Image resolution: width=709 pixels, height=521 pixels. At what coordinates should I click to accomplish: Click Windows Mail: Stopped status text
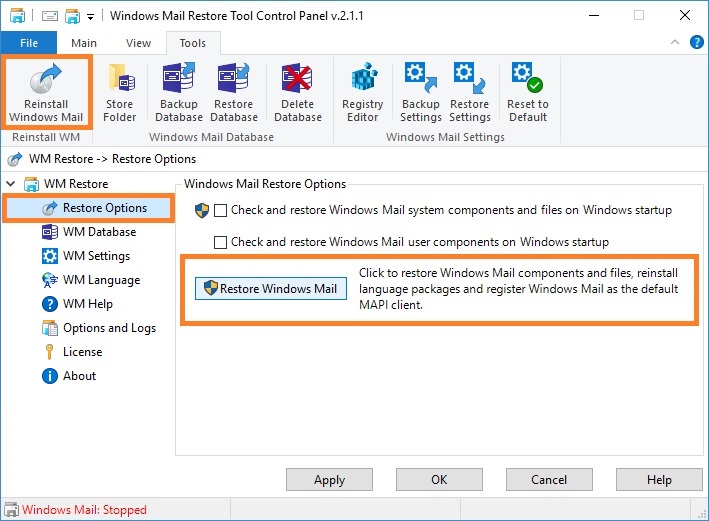point(84,510)
